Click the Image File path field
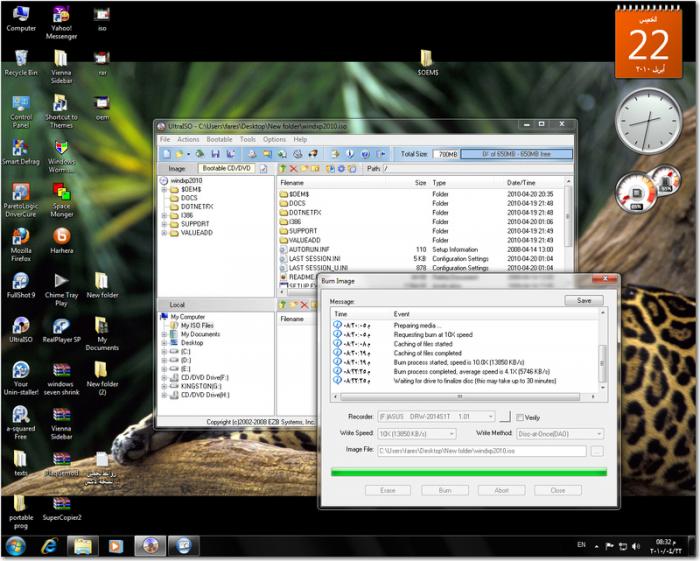The width and height of the screenshot is (700, 561). pyautogui.click(x=482, y=451)
